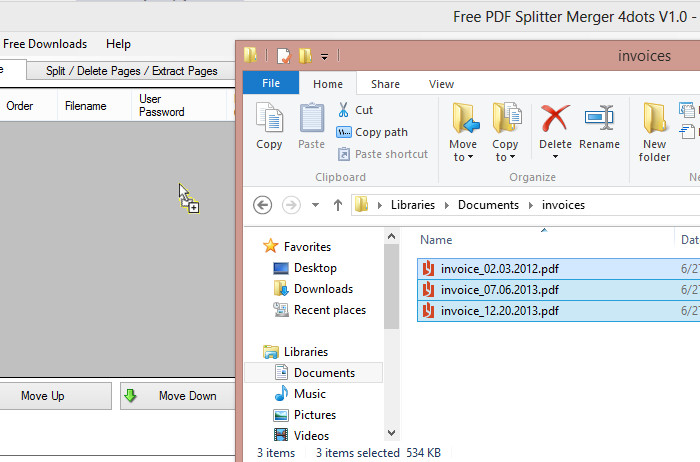700x462 pixels.
Task: Select Desktop in Favorites
Action: 315,268
